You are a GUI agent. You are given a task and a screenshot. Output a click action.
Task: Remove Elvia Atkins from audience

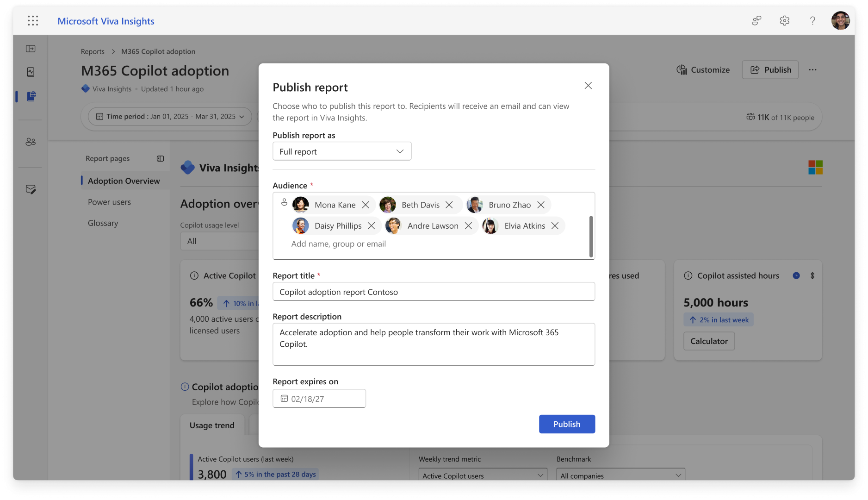pyautogui.click(x=555, y=226)
